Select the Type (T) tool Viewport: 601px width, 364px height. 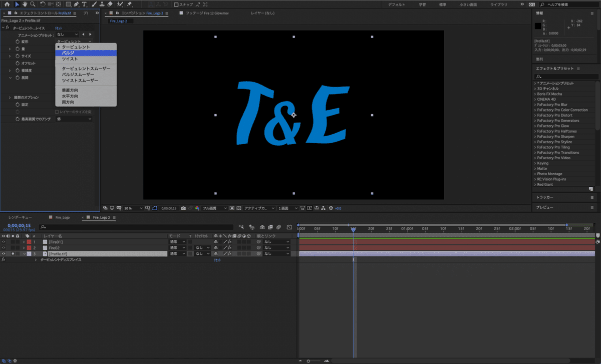click(85, 4)
